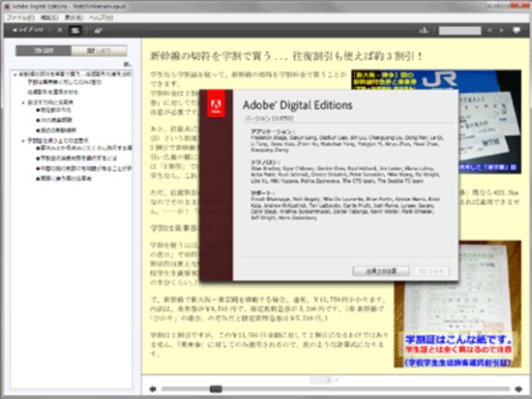532x399 pixels.
Task: Collapse the 学割証を使う上での注意点 section
Action: click(23, 140)
